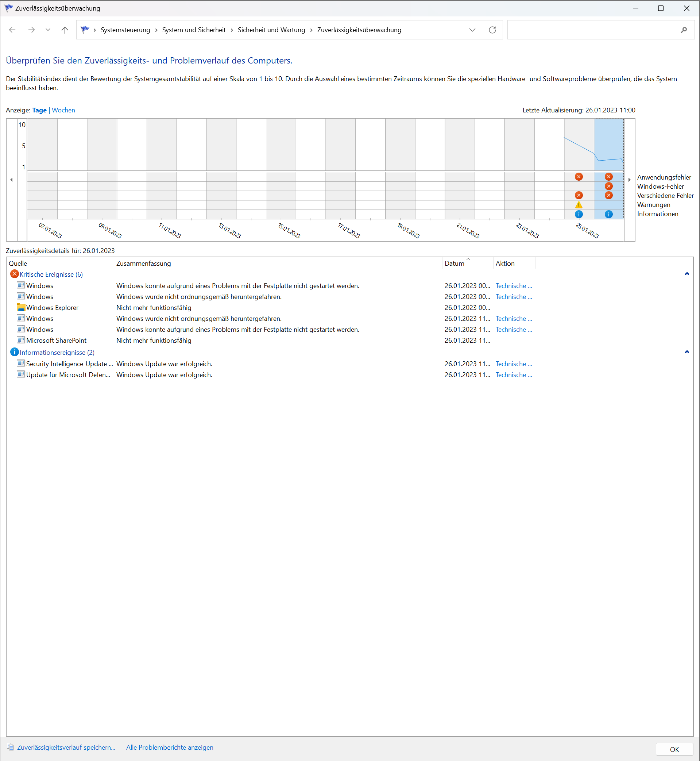The image size is (700, 761).
Task: Open Technische link for Security Intelligence-Update
Action: pos(514,364)
